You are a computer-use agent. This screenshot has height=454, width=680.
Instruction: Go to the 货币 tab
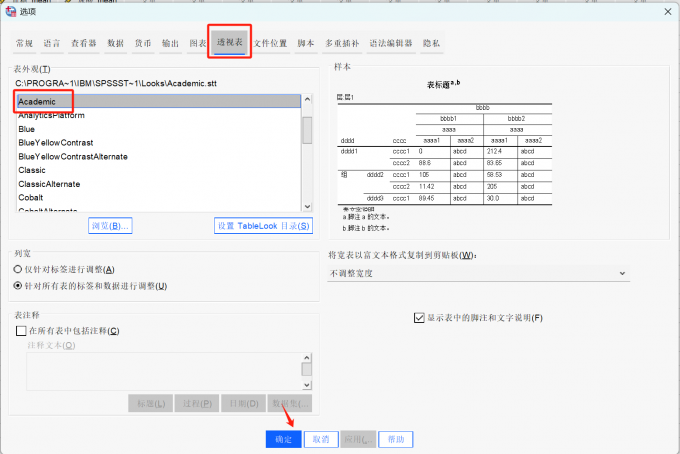[143, 43]
